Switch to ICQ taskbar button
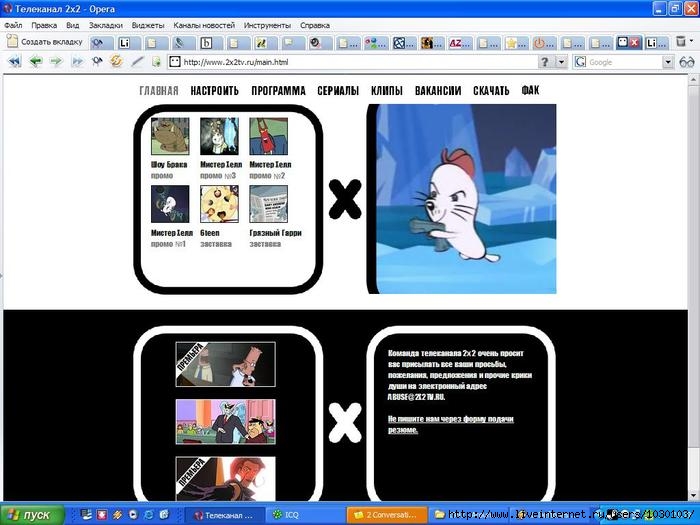This screenshot has width=700, height=525. pos(305,515)
